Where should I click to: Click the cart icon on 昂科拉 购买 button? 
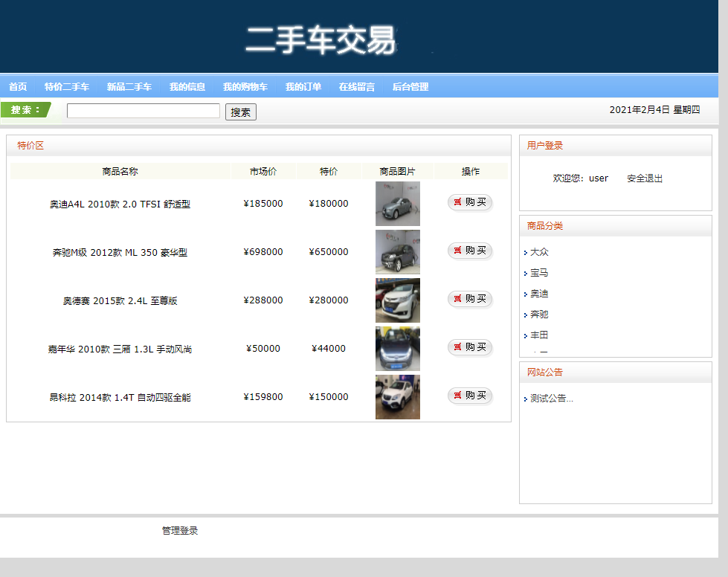coord(459,396)
